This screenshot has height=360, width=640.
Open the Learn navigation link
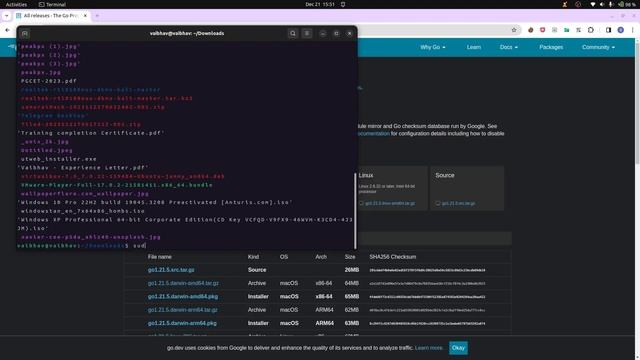(473, 47)
